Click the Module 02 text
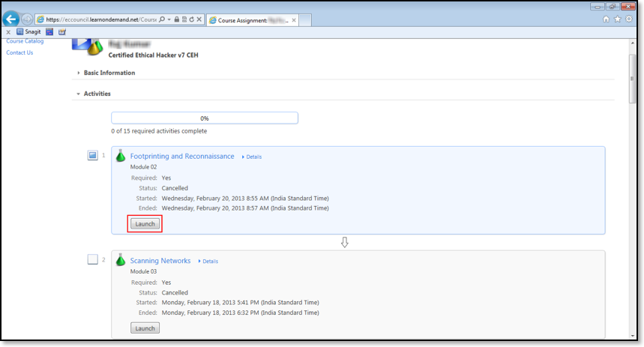The image size is (644, 347). tap(143, 166)
